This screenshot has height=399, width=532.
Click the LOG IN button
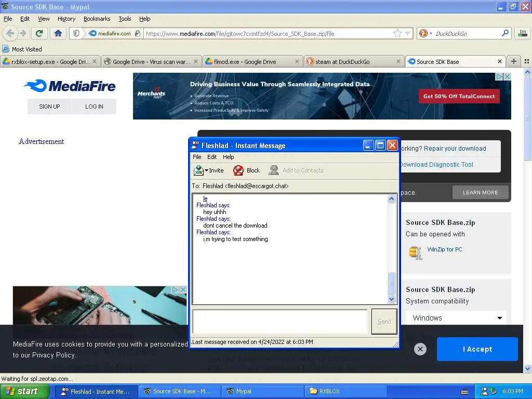click(95, 107)
